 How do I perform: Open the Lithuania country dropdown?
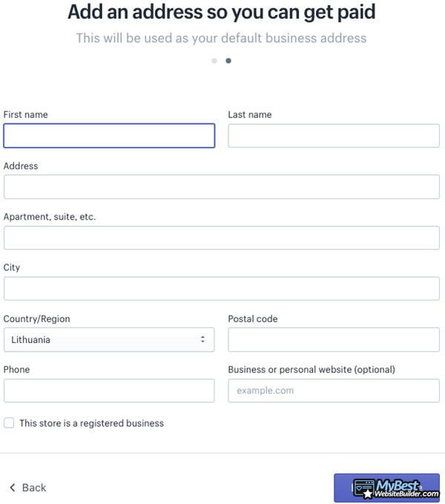[108, 339]
